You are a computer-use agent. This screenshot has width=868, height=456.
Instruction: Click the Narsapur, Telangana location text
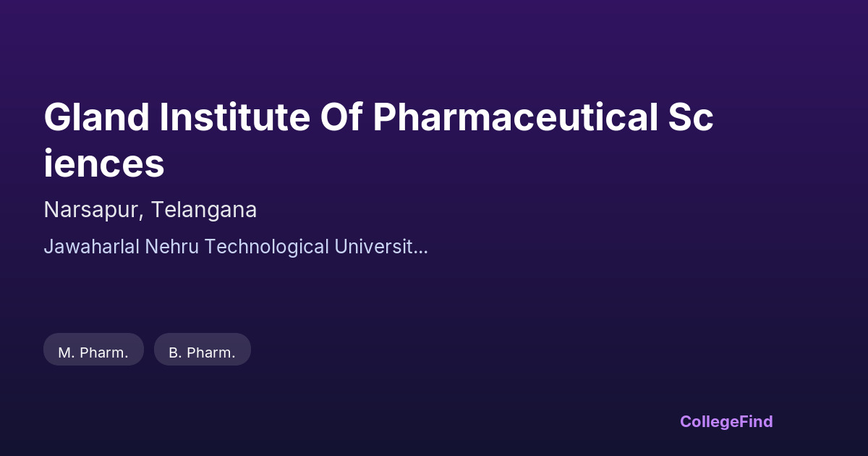point(150,210)
